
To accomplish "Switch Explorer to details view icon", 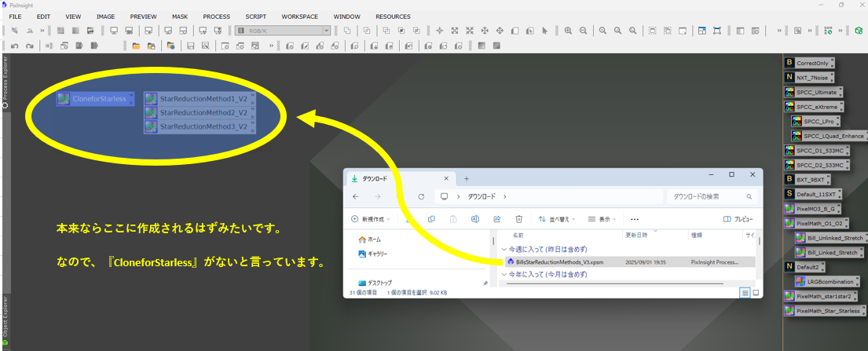I will point(745,292).
